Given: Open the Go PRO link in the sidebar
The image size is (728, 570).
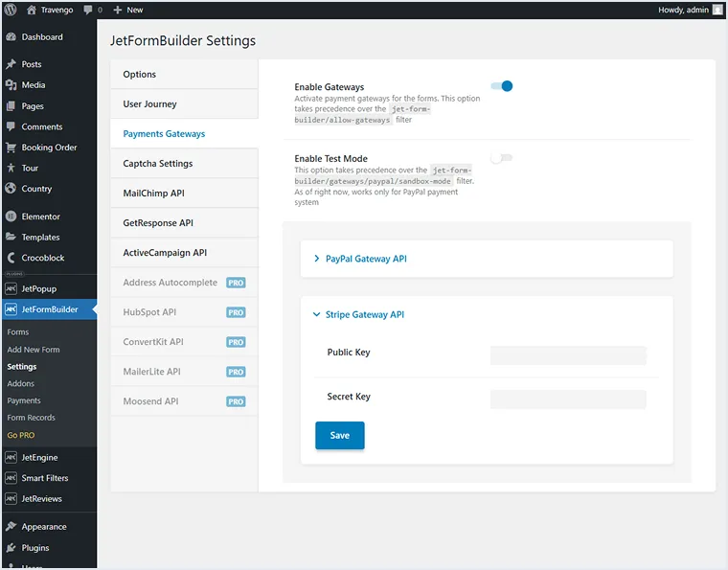Looking at the screenshot, I should (20, 435).
